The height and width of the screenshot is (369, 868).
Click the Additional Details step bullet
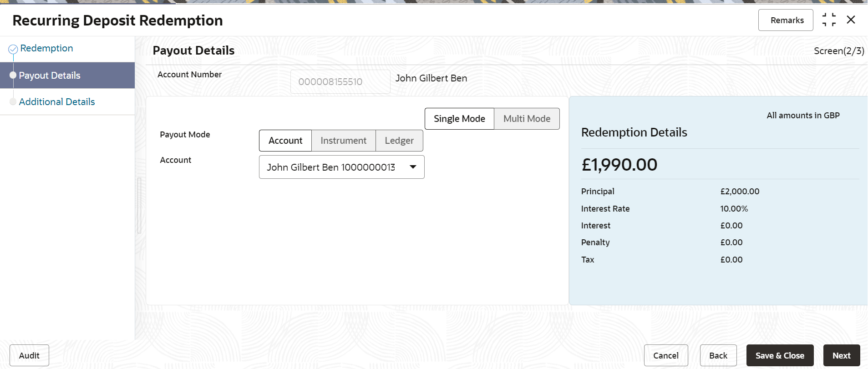pos(13,102)
